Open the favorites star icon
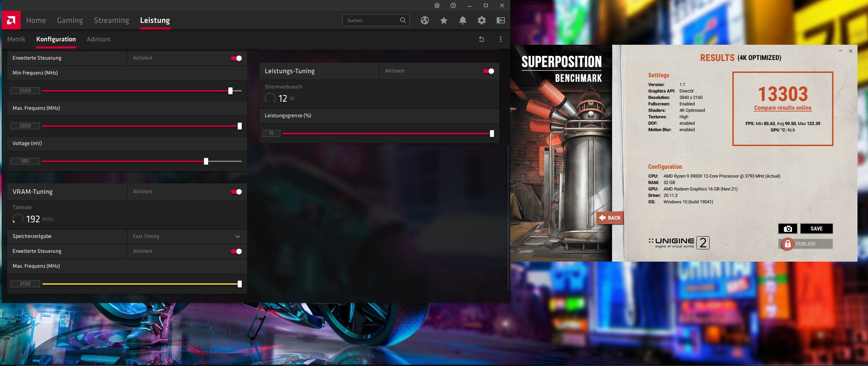Viewport: 868px width, 366px height. [x=444, y=20]
